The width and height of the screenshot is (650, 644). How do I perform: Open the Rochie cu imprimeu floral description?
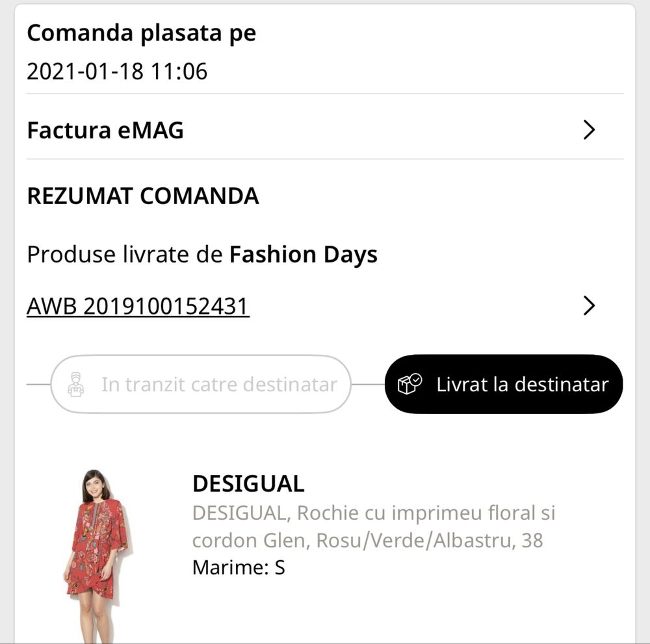point(374,526)
